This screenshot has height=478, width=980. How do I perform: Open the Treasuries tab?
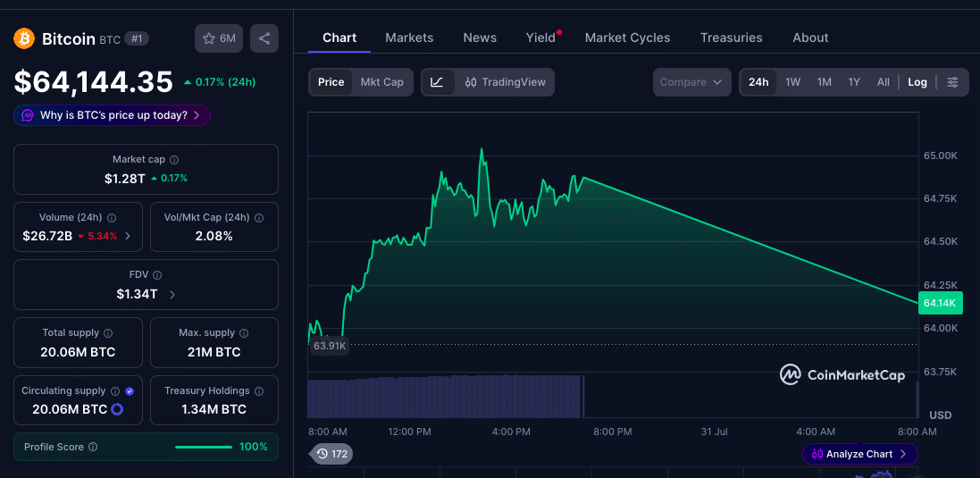point(732,38)
